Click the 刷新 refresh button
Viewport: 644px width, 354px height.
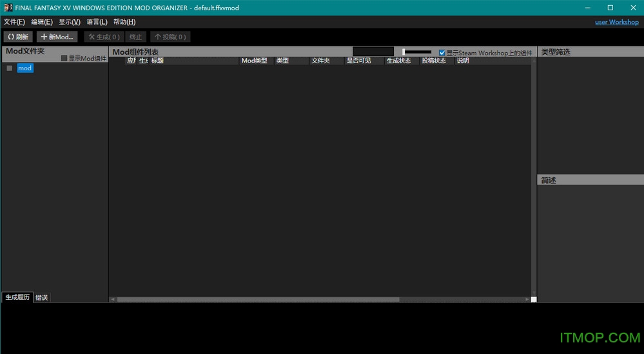click(x=18, y=37)
